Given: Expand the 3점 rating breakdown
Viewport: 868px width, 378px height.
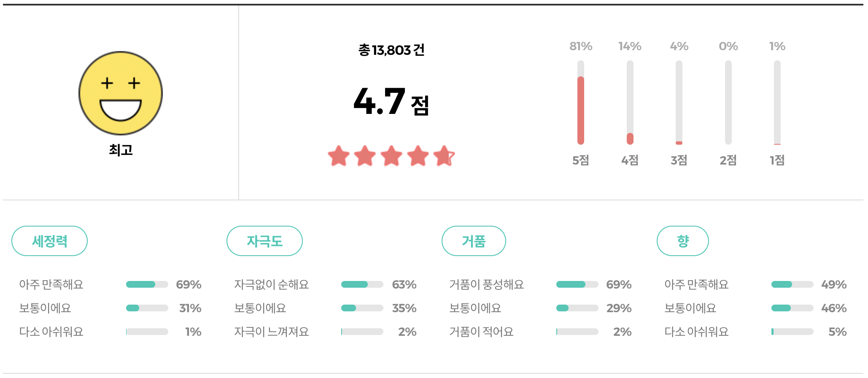Looking at the screenshot, I should [679, 103].
